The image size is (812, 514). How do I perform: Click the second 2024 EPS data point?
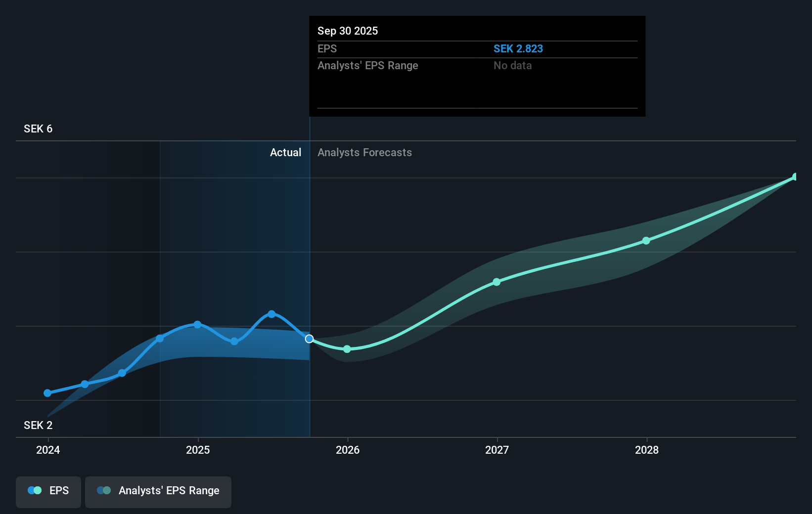point(85,384)
